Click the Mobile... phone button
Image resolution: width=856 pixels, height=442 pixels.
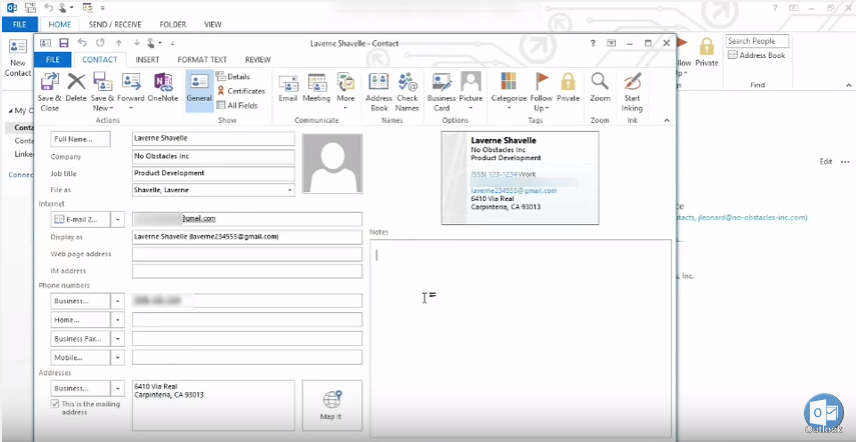pyautogui.click(x=80, y=358)
